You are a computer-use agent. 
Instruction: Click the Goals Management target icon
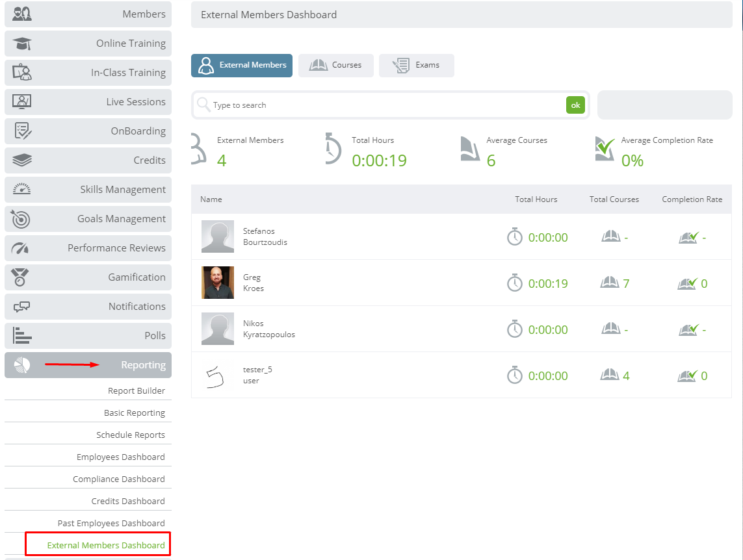(x=20, y=219)
